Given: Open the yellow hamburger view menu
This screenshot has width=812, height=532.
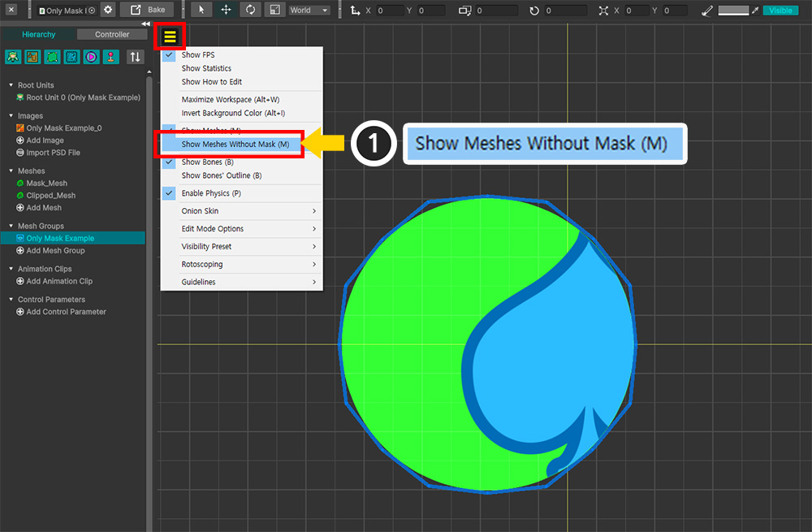Looking at the screenshot, I should 170,37.
